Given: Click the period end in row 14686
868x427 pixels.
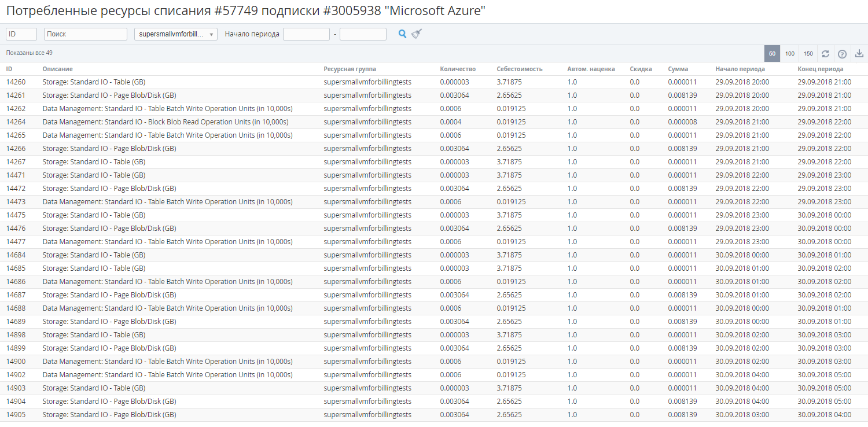Looking at the screenshot, I should coord(825,282).
